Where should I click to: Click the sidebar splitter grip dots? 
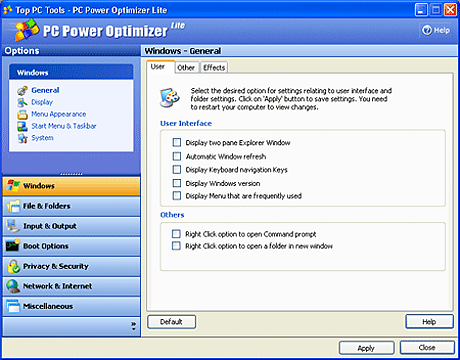pos(71,174)
